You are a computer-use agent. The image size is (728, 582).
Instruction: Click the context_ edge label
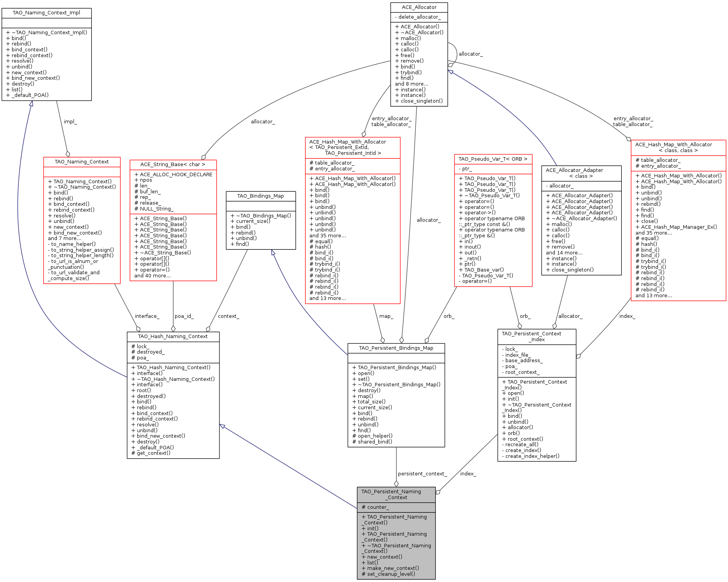pyautogui.click(x=228, y=316)
